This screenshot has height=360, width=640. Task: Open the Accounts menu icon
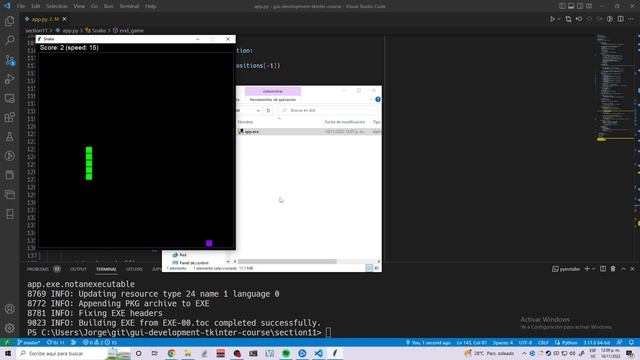tap(9, 309)
